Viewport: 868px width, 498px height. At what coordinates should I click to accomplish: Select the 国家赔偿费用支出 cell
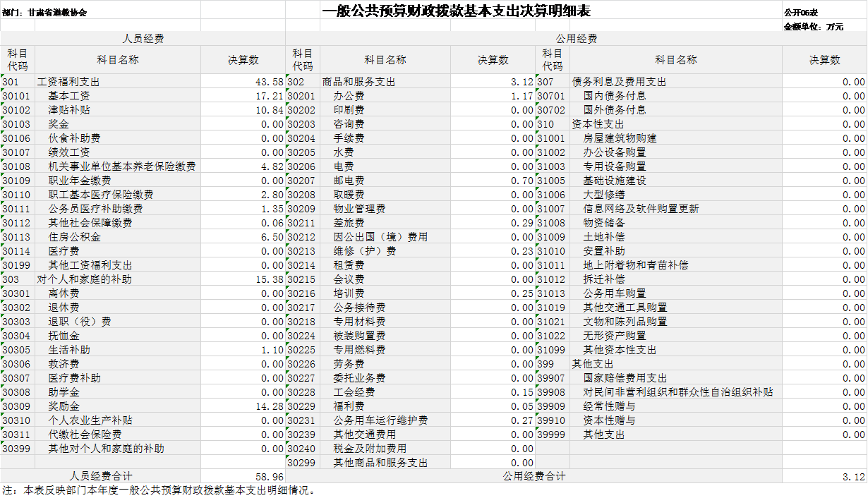point(675,378)
